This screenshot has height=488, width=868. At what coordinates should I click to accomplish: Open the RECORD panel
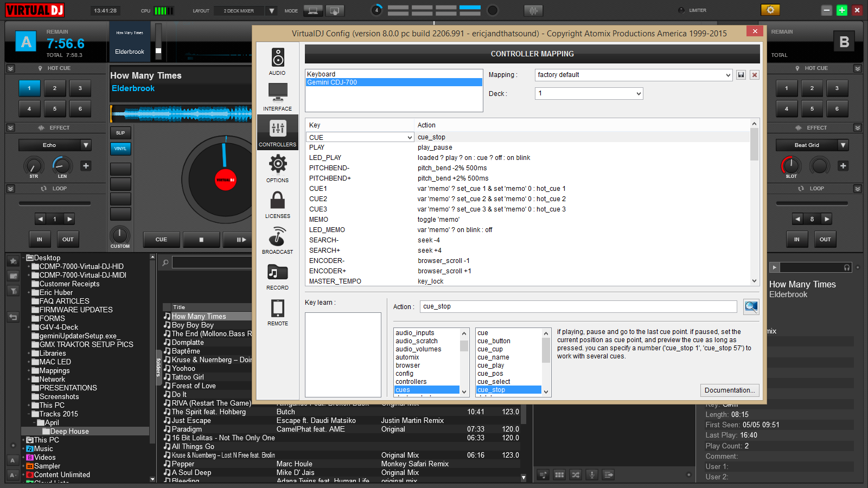click(x=277, y=275)
